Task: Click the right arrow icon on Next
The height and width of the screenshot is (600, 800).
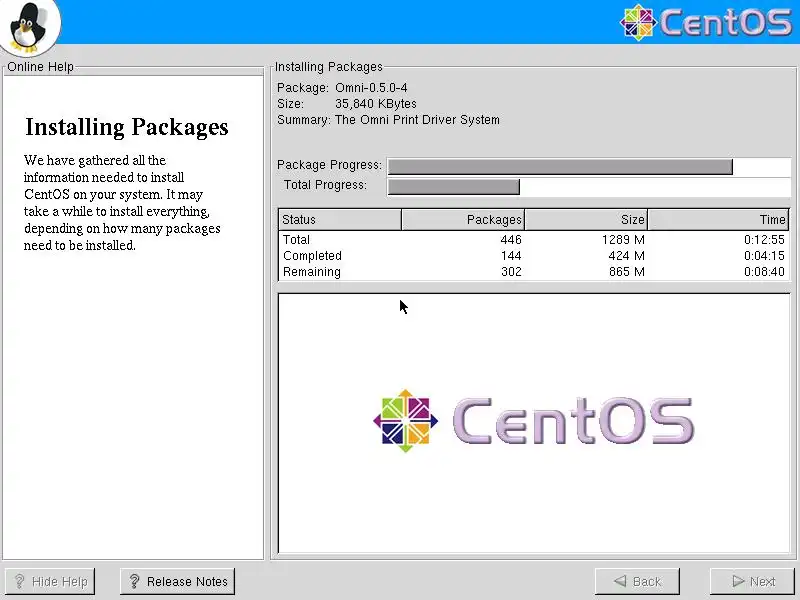Action: pyautogui.click(x=738, y=581)
